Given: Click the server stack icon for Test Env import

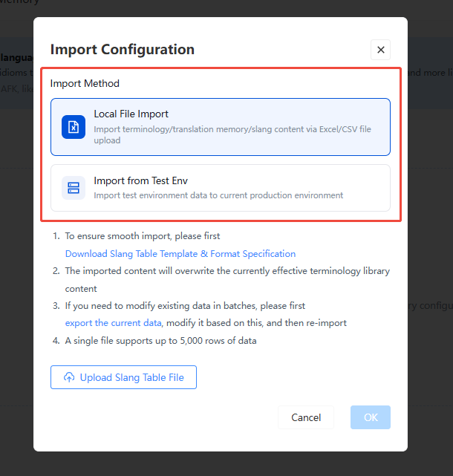Looking at the screenshot, I should tap(74, 188).
